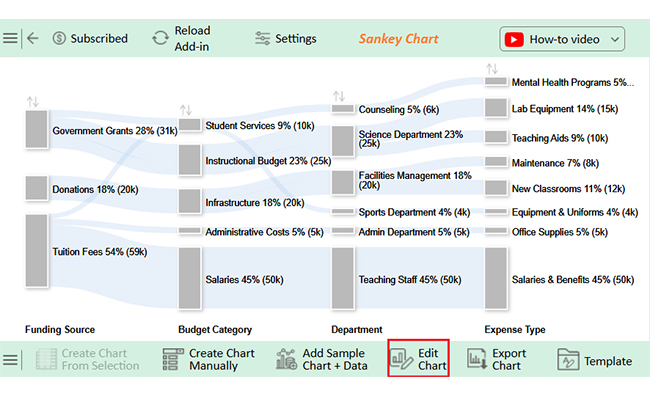This screenshot has width=650, height=396.
Task: Click the Reload Add-in refresh icon
Action: click(160, 39)
